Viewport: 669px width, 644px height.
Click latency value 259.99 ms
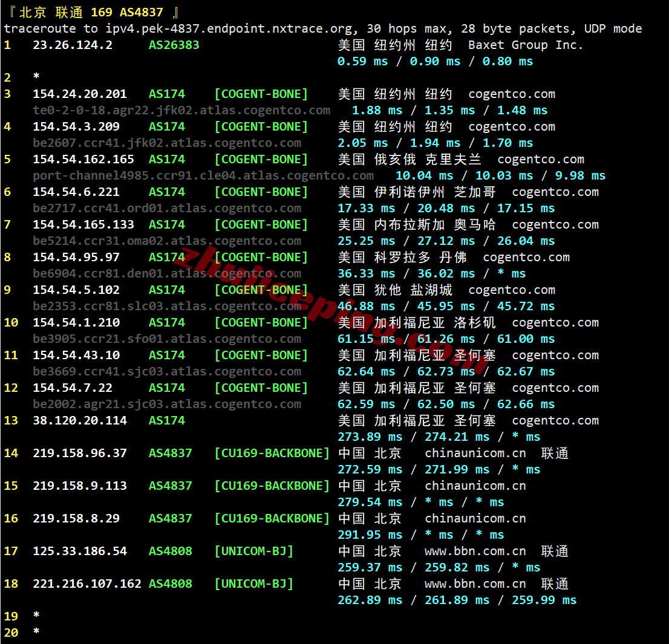click(544, 600)
